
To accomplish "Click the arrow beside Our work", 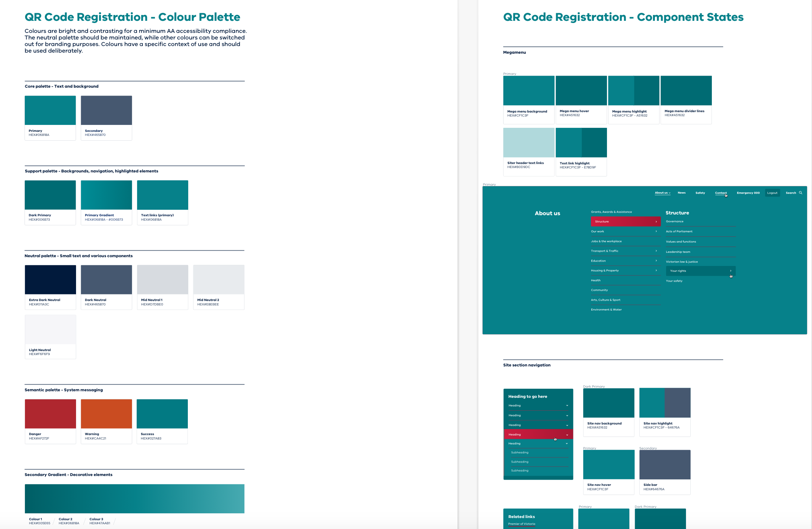I will click(656, 231).
